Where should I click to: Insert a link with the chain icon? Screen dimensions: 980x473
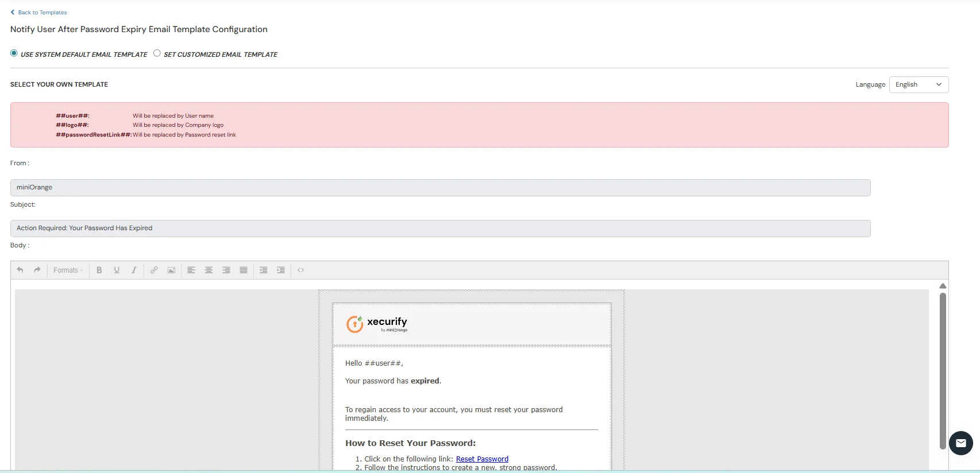pos(154,270)
